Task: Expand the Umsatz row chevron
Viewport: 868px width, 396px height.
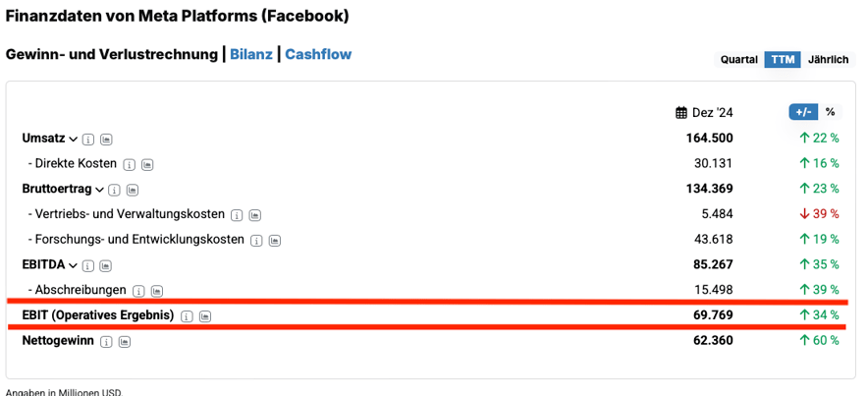Action: pyautogui.click(x=73, y=139)
